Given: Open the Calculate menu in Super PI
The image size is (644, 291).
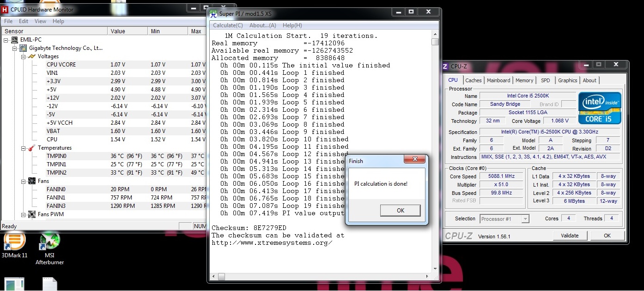Looking at the screenshot, I should point(227,25).
